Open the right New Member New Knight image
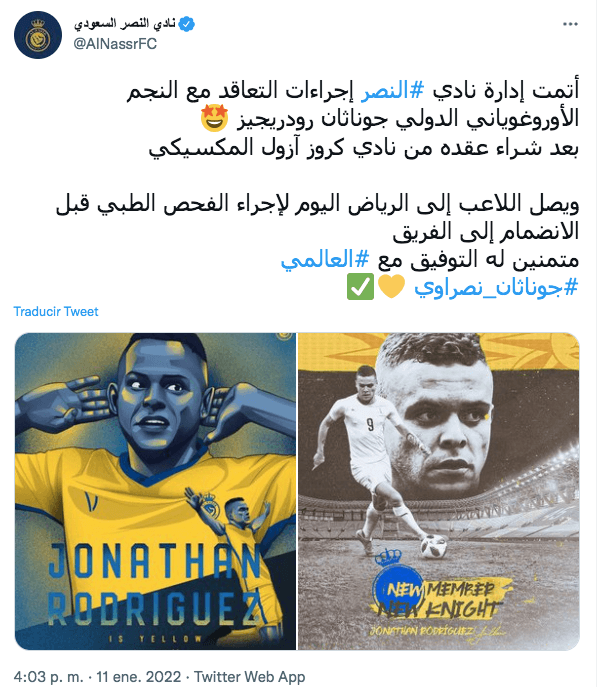This screenshot has width=597, height=687. pyautogui.click(x=439, y=491)
